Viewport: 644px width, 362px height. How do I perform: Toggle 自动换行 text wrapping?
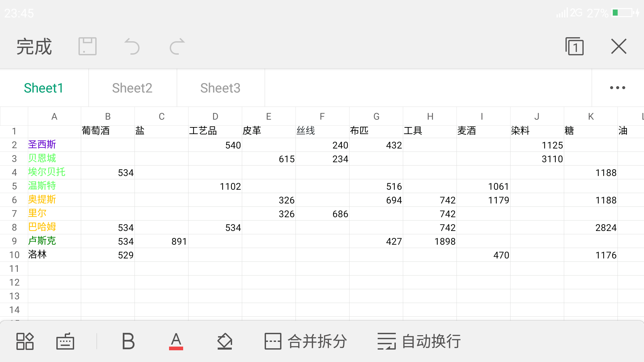[419, 341]
